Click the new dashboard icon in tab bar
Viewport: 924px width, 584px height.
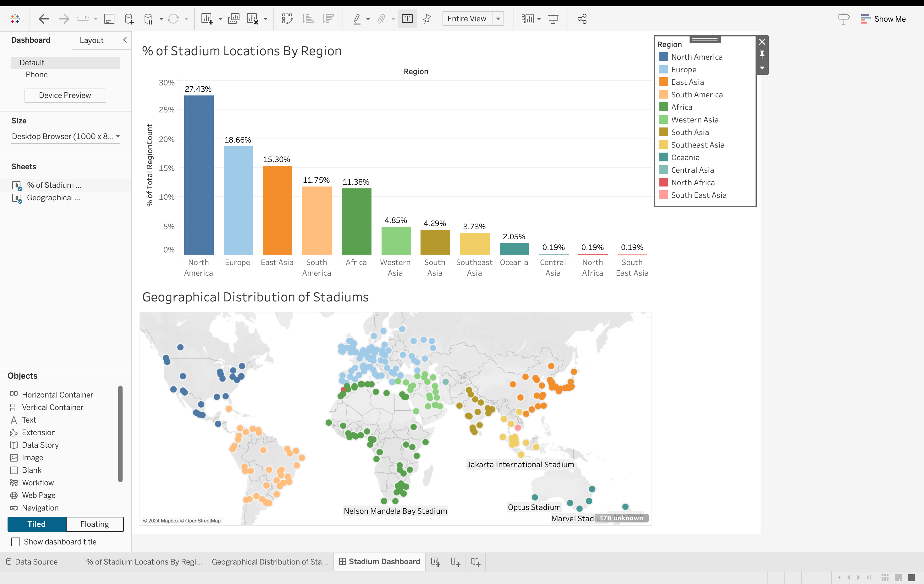pyautogui.click(x=455, y=562)
